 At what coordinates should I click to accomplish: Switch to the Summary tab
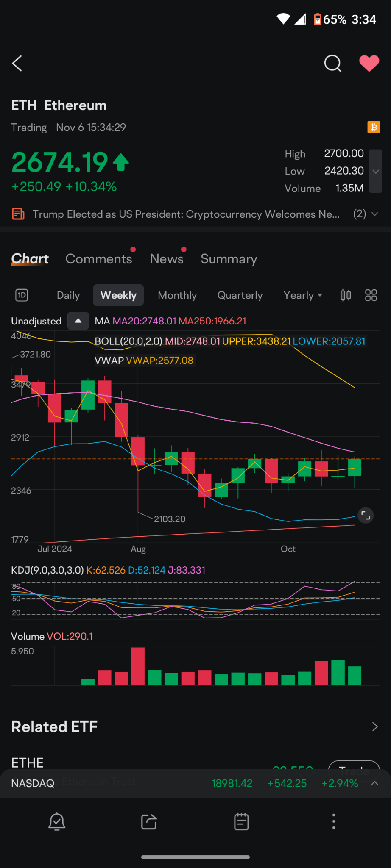[x=229, y=259]
